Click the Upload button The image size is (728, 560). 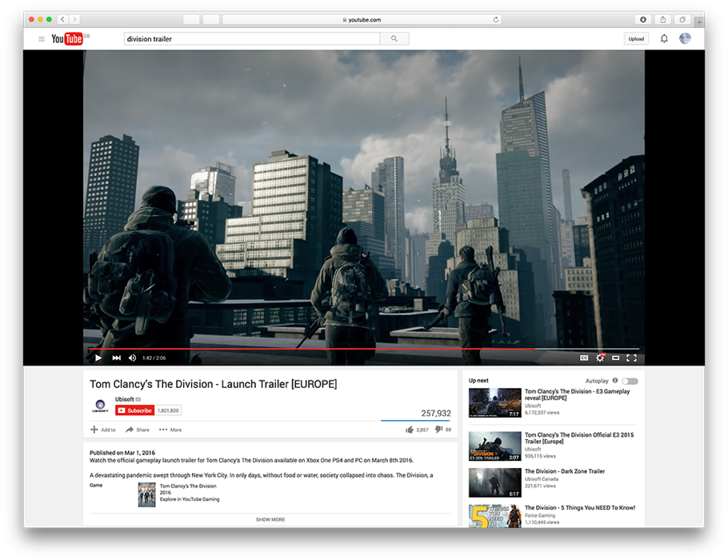636,38
